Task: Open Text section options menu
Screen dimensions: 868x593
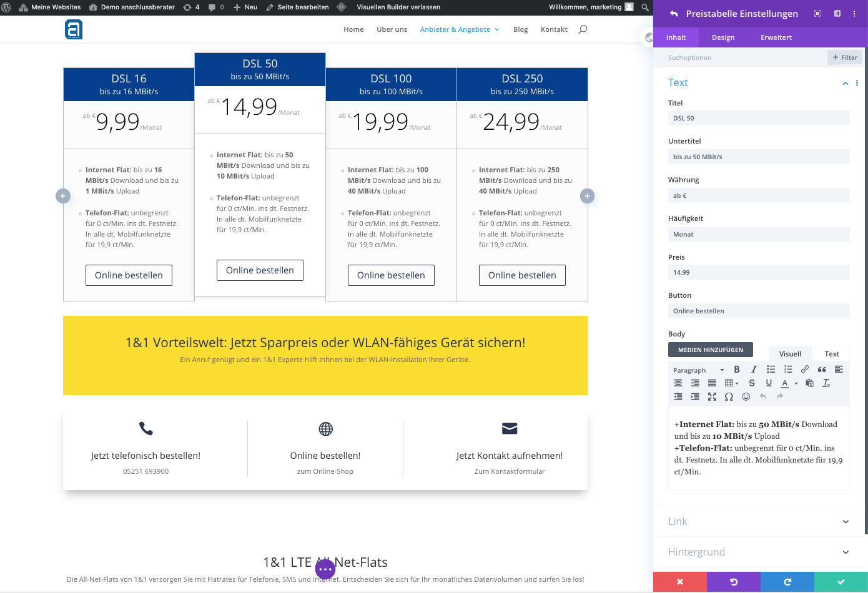Action: tap(857, 83)
